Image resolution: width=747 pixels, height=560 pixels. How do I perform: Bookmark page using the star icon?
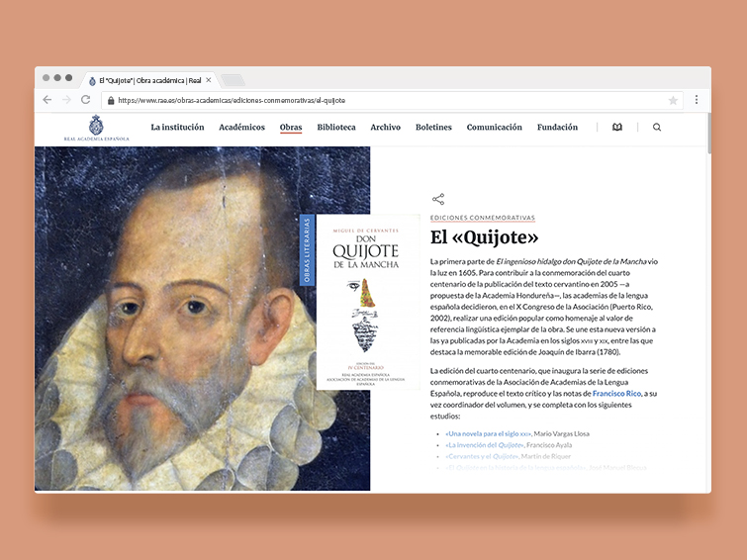coord(673,100)
